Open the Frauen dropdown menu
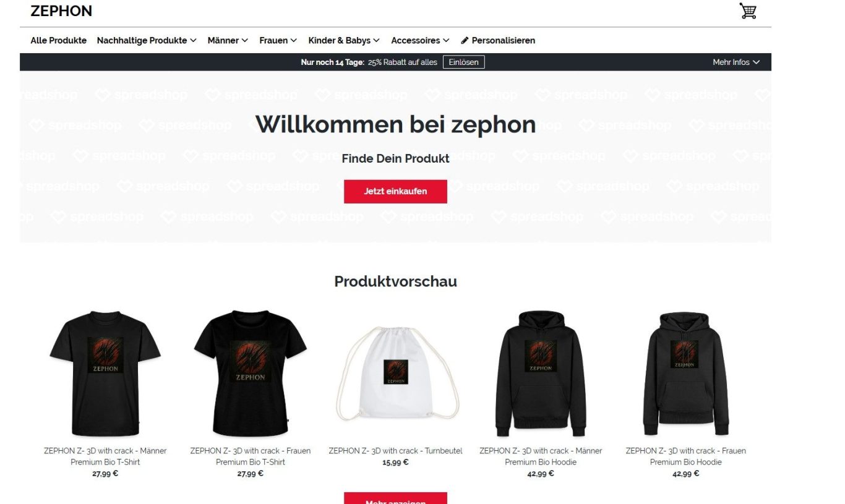The width and height of the screenshot is (845, 504). tap(278, 40)
